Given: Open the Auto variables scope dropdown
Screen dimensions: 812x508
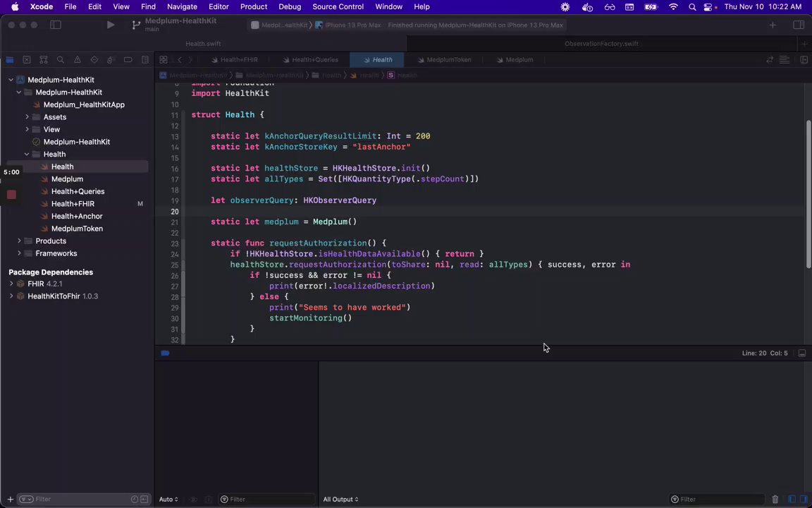Looking at the screenshot, I should pyautogui.click(x=168, y=500).
